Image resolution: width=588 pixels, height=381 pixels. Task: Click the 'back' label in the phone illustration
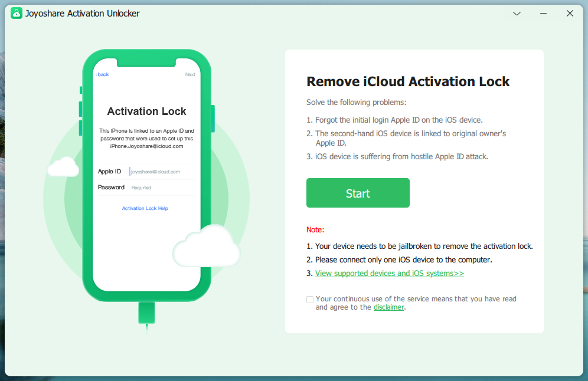102,74
